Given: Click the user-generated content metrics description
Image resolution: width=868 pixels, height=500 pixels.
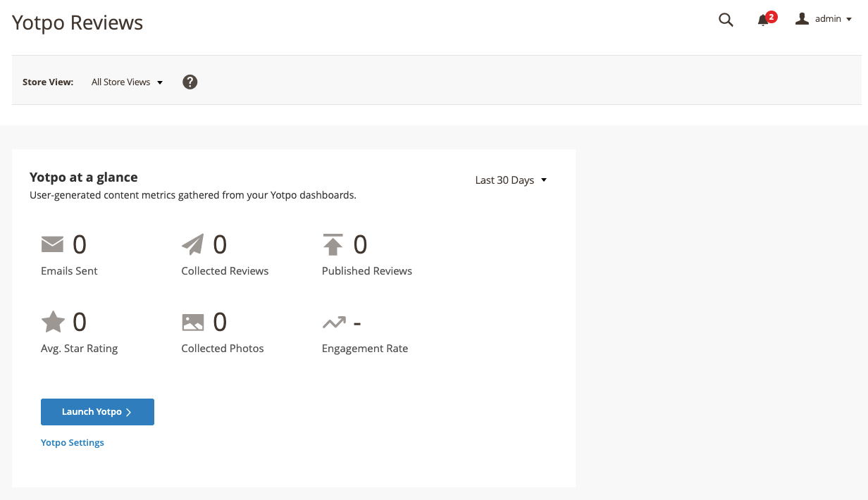Looking at the screenshot, I should (x=193, y=195).
